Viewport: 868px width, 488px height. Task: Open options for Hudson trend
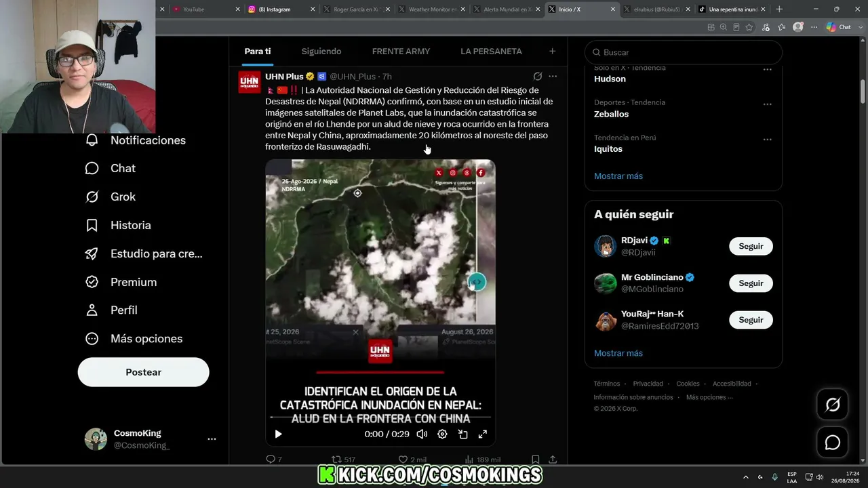click(768, 69)
